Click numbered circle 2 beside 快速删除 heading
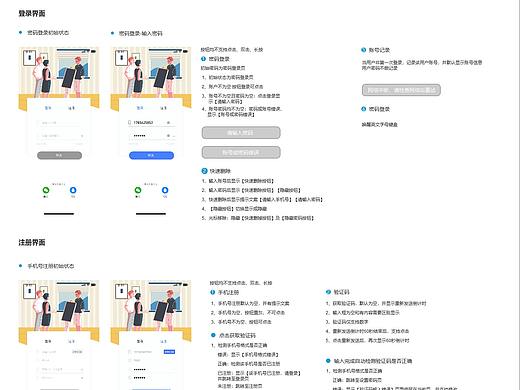520x390 pixels. 204,171
